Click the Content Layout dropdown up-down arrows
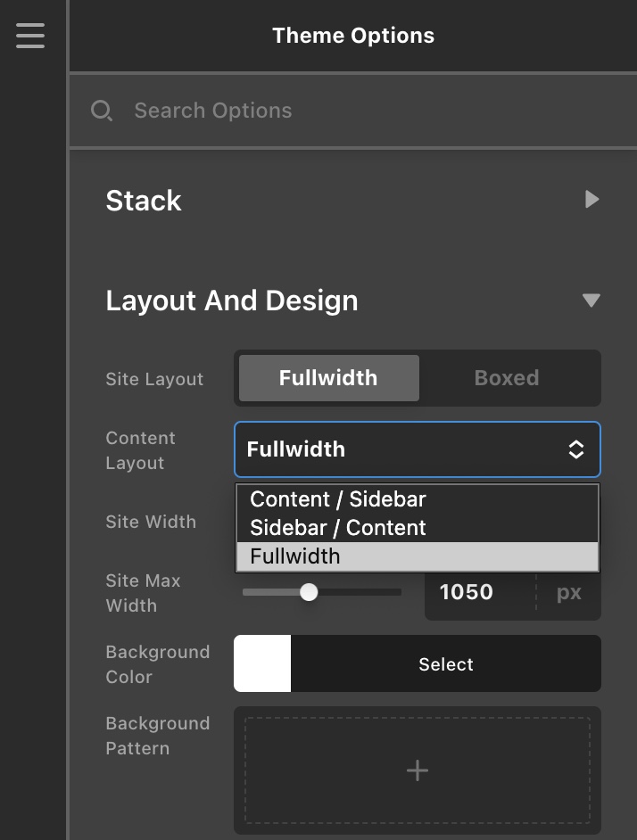637x840 pixels. click(x=576, y=449)
